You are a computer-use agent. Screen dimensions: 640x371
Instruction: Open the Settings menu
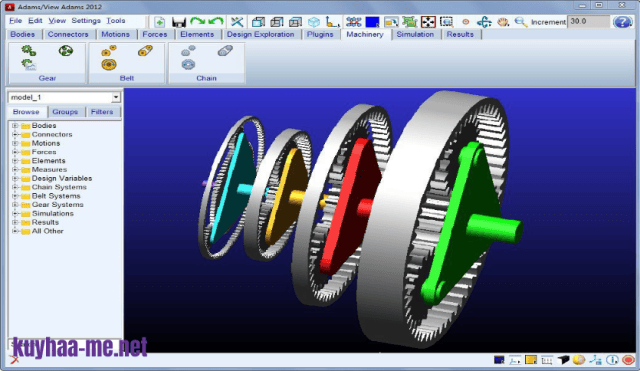pos(86,21)
